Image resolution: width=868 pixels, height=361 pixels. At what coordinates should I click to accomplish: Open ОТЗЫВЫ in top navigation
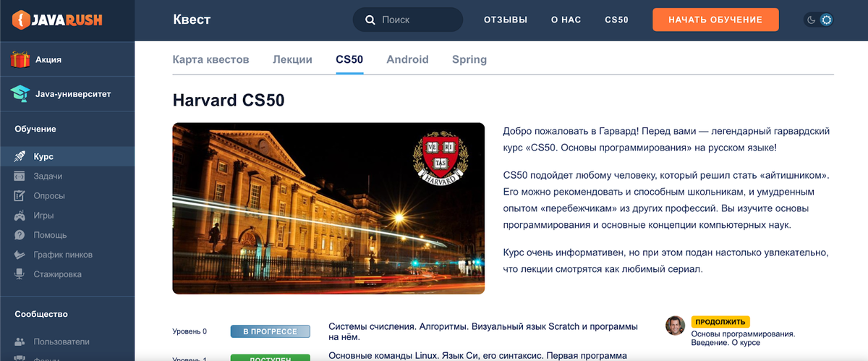click(x=506, y=20)
